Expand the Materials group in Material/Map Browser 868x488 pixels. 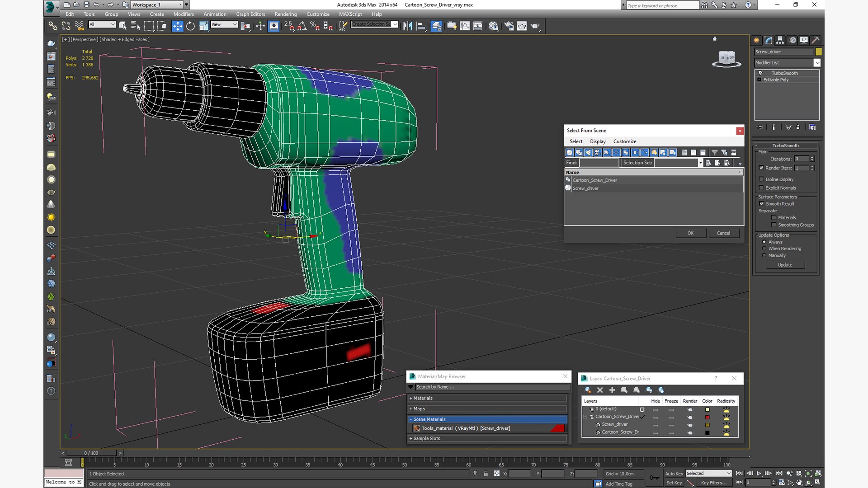(x=487, y=398)
